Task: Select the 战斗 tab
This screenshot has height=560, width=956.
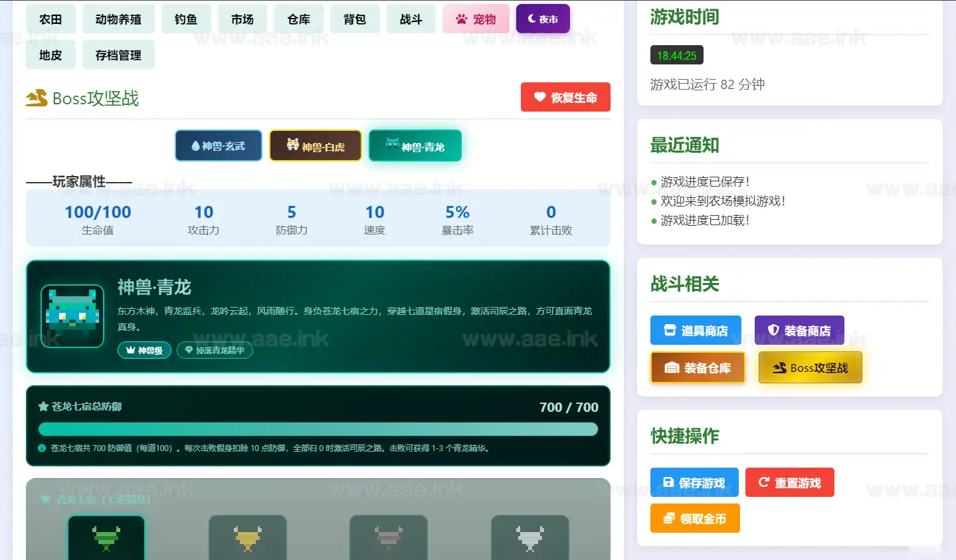Action: point(411,19)
